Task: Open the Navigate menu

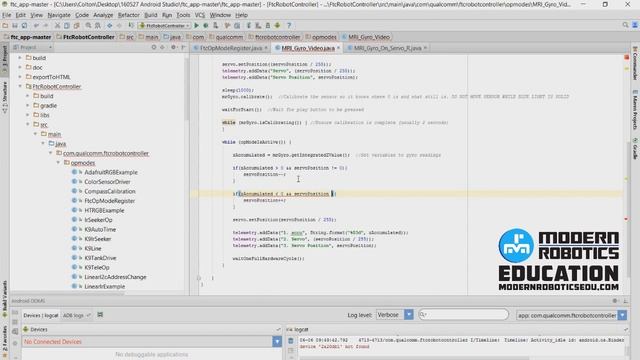Action: [59, 15]
